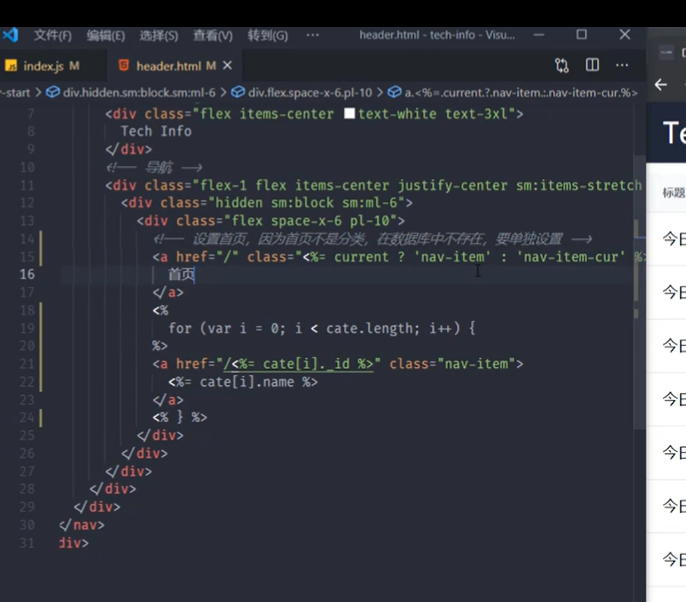This screenshot has width=686, height=602.
Task: Click the for loop text on line 19
Action: click(x=322, y=328)
